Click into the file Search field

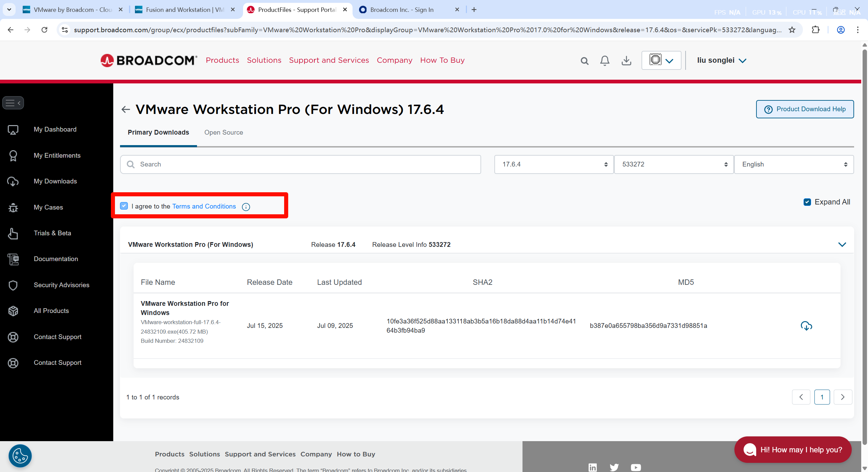pyautogui.click(x=300, y=164)
